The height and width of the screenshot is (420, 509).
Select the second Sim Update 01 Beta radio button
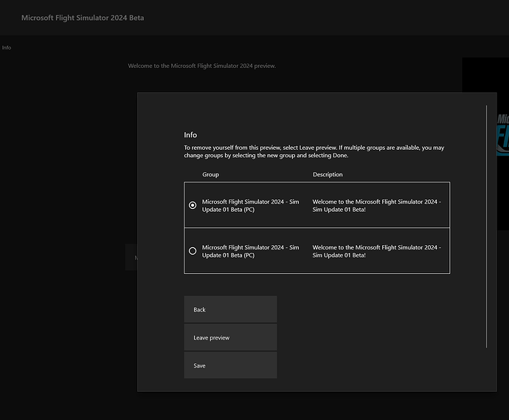click(x=193, y=251)
